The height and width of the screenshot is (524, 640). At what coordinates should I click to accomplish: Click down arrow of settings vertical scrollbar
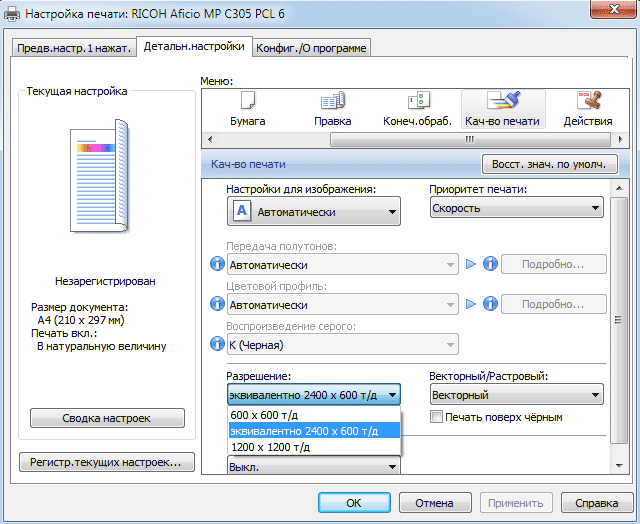pyautogui.click(x=619, y=466)
